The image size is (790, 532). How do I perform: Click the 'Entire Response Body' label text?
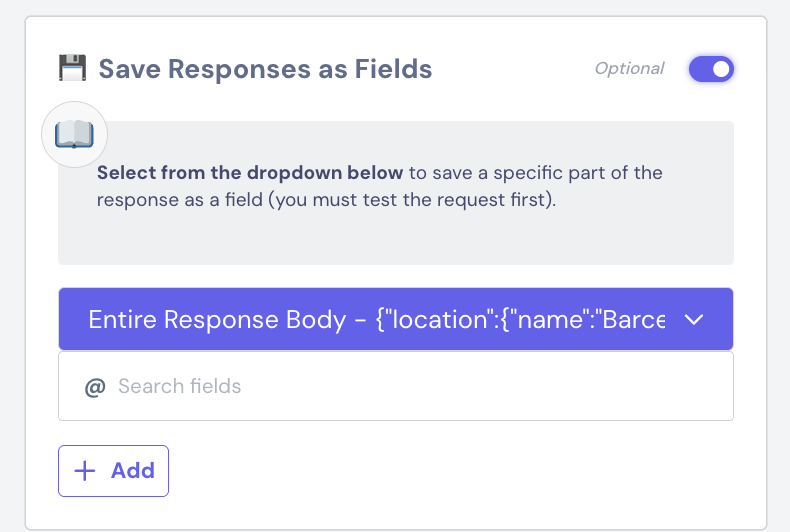pyautogui.click(x=217, y=319)
